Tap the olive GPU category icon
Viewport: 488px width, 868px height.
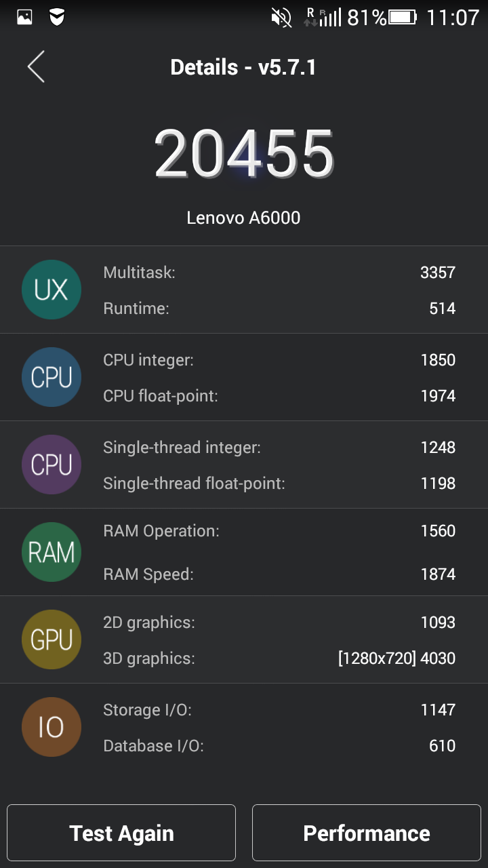click(52, 639)
